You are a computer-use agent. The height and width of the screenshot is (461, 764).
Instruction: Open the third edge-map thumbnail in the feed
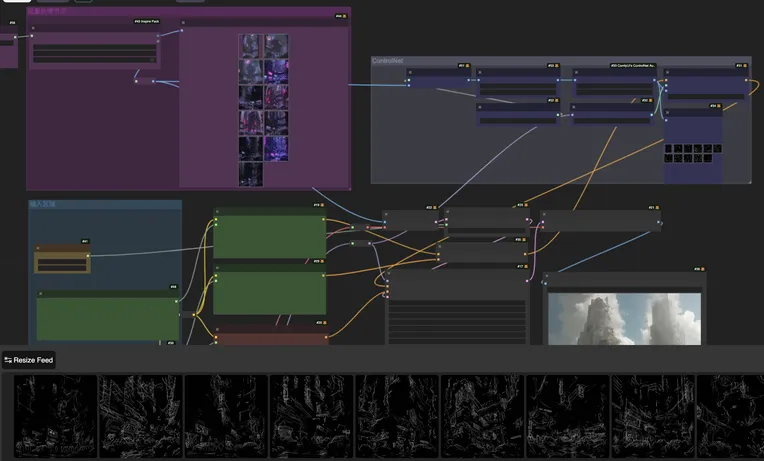[226, 417]
